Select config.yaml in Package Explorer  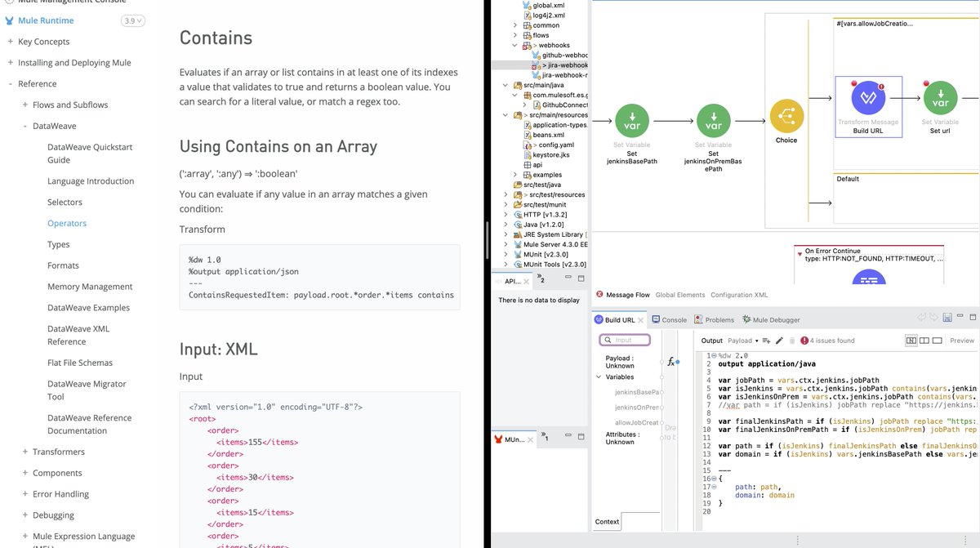[550, 145]
